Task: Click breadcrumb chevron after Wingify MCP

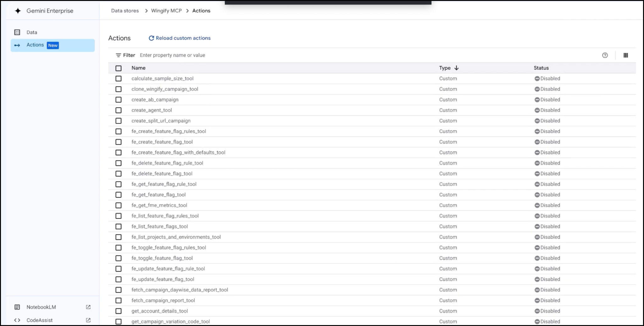Action: coord(187,11)
